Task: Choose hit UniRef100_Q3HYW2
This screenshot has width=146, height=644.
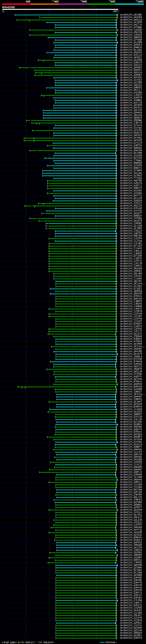Action: 131,578
